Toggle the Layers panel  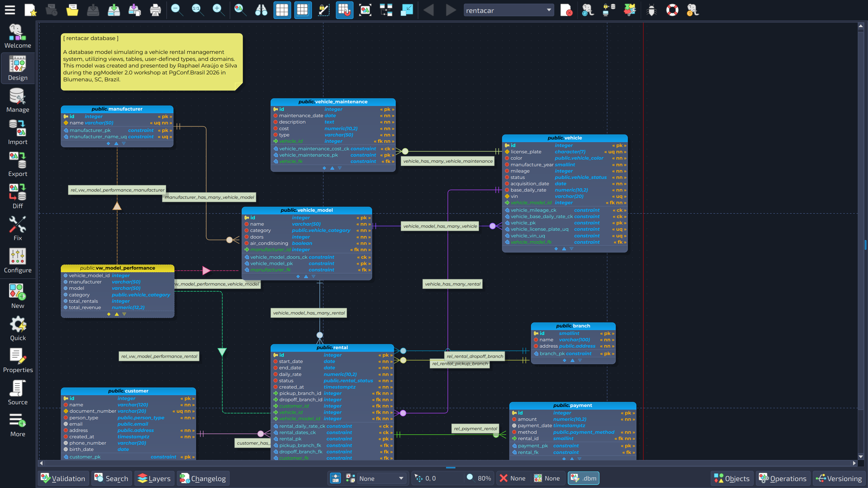click(x=154, y=479)
